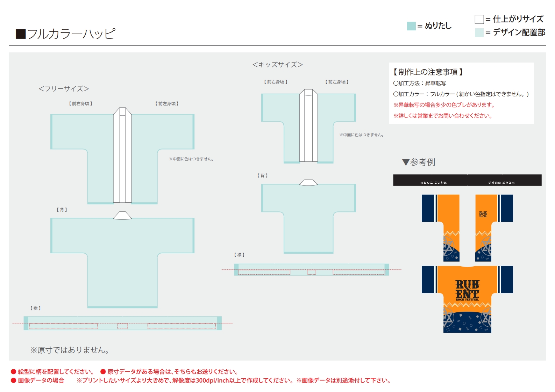This screenshot has height=392, width=555.
Task: Click the free-size 【前右身頃】 label
Action: (x=81, y=103)
